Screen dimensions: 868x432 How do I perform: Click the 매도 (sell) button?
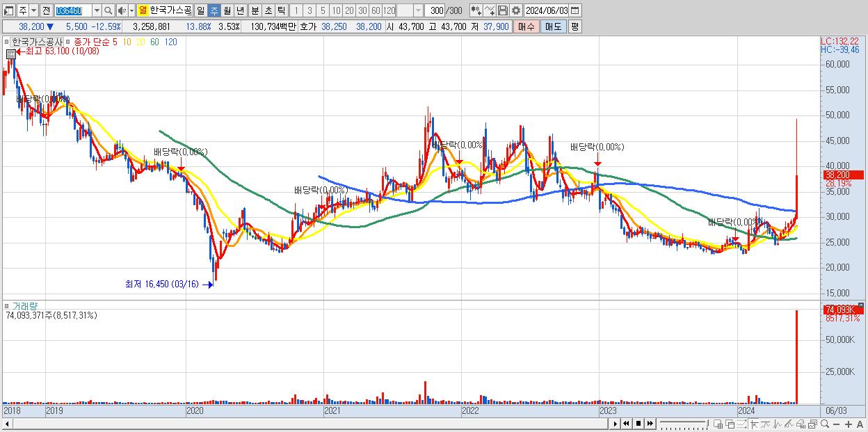click(553, 26)
